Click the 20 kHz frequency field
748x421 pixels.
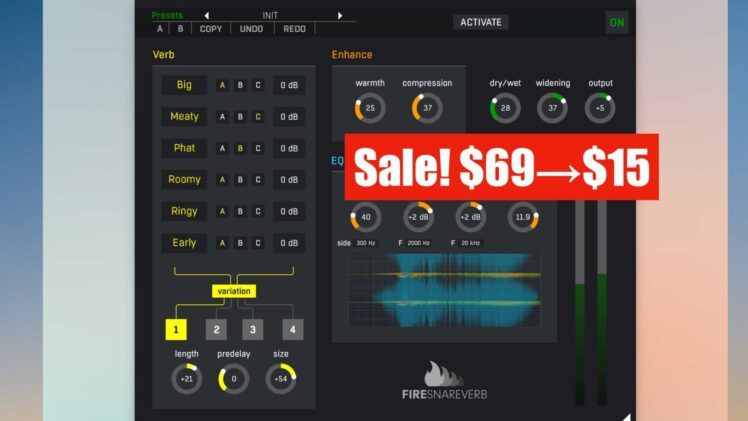[x=471, y=243]
